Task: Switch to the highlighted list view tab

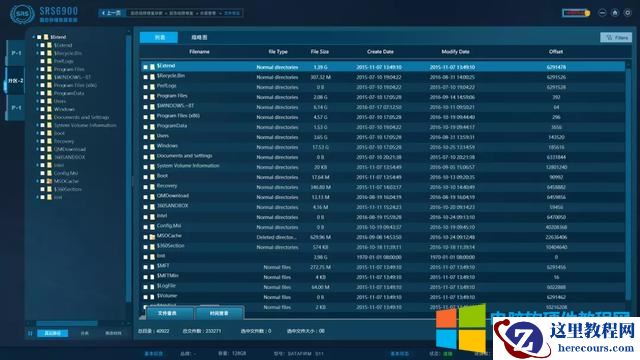Action: coord(159,37)
